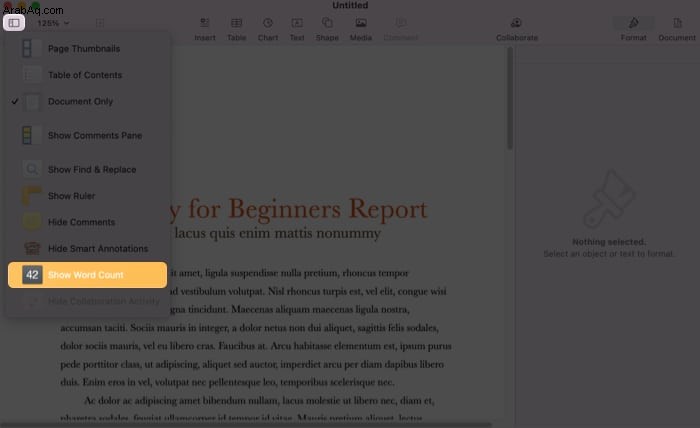Viewport: 700px width, 428px height.
Task: Click the Add Page toolbar icon
Action: click(x=100, y=23)
